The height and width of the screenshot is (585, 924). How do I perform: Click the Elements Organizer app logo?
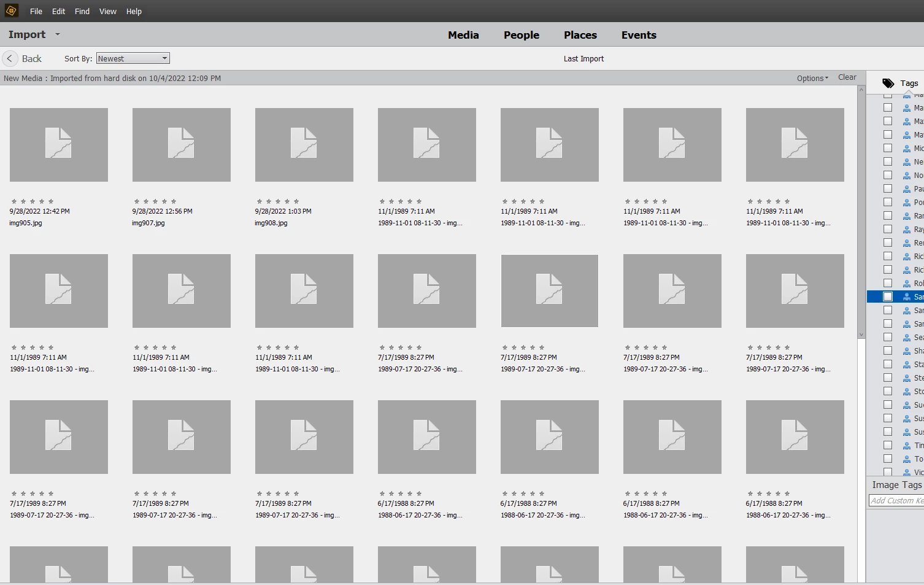click(x=11, y=10)
